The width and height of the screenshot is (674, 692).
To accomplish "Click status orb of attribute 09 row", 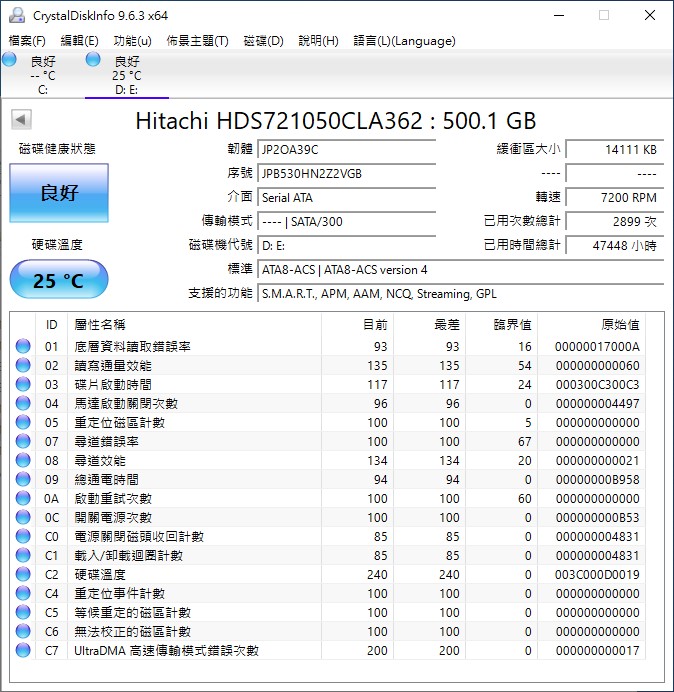I will click(23, 479).
